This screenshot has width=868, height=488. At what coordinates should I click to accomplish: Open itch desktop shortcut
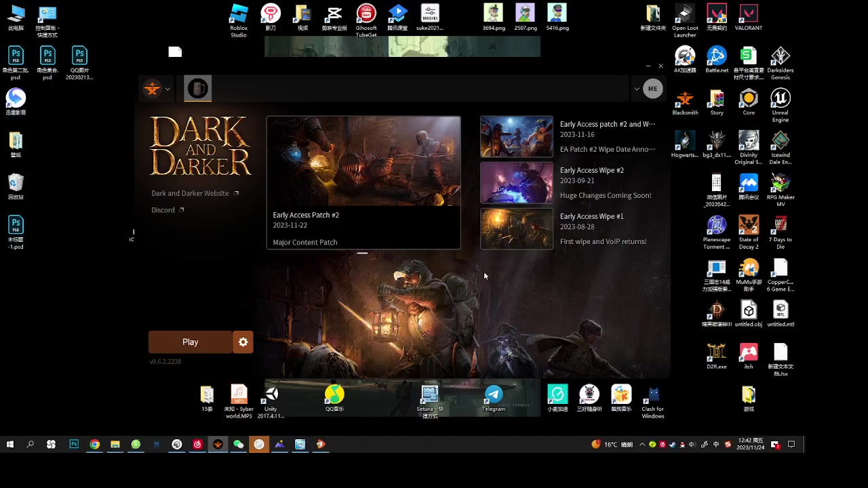click(x=749, y=356)
